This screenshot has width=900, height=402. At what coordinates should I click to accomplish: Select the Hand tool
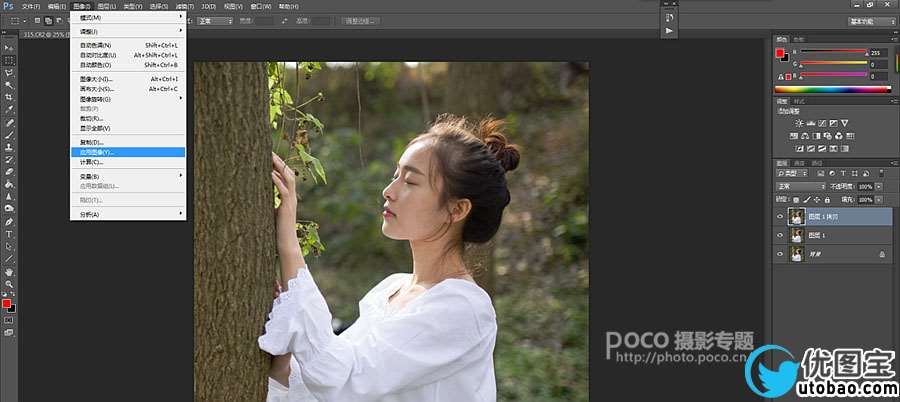pyautogui.click(x=9, y=272)
